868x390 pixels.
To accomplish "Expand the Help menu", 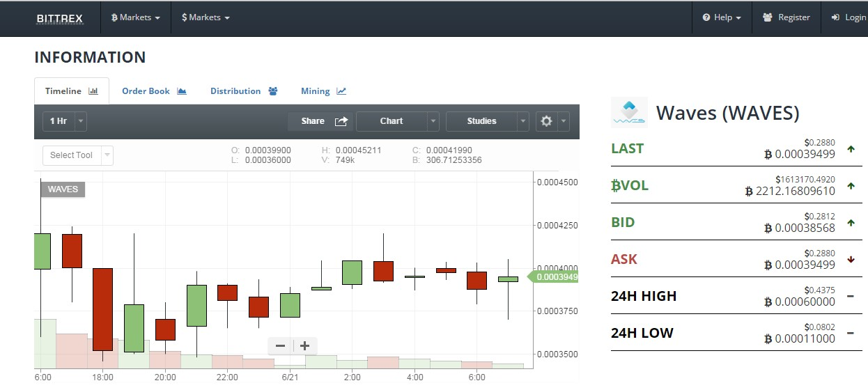I will click(722, 17).
